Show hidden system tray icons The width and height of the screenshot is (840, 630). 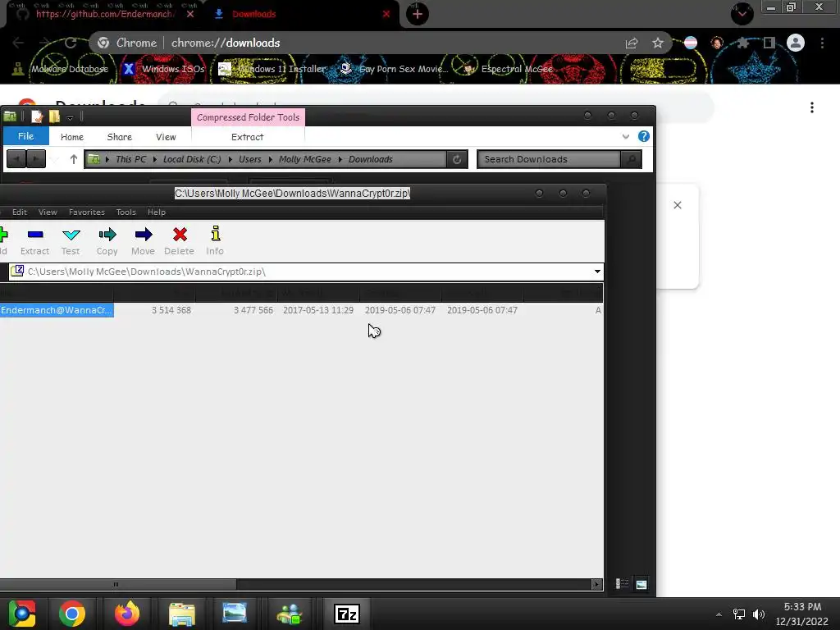[719, 614]
